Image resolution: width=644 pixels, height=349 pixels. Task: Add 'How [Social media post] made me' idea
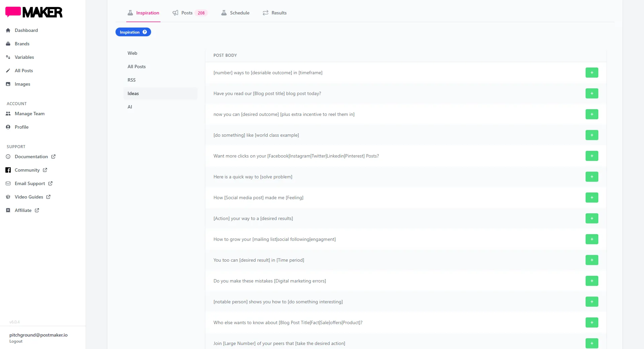pyautogui.click(x=592, y=198)
